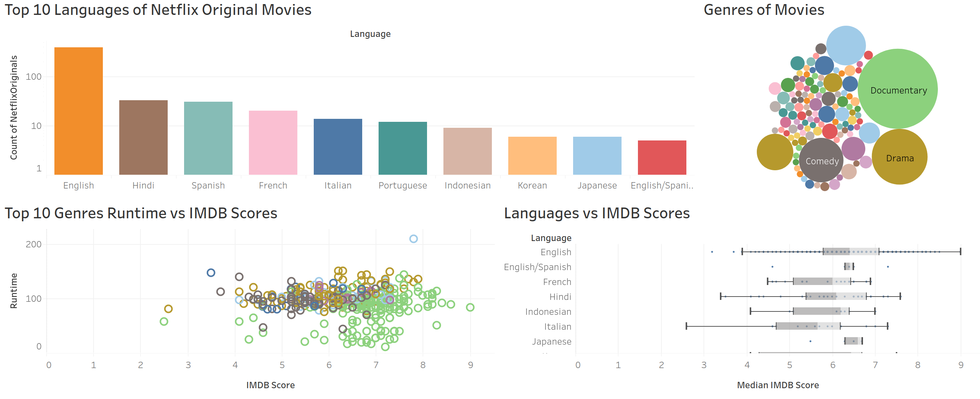This screenshot has height=399, width=980.
Task: Select the blue scatter point at IMDB 3.5
Action: 211,273
